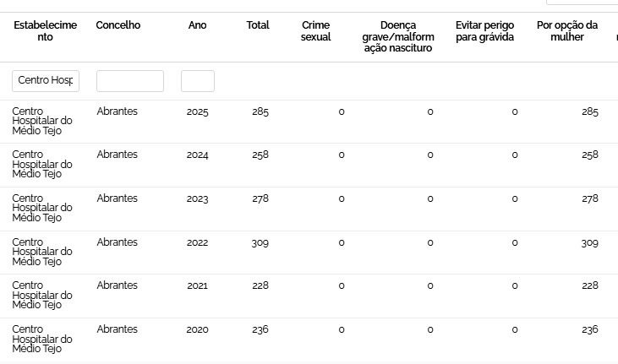The image size is (618, 364).
Task: Click Evitar perigo para grávida header
Action: click(x=484, y=30)
